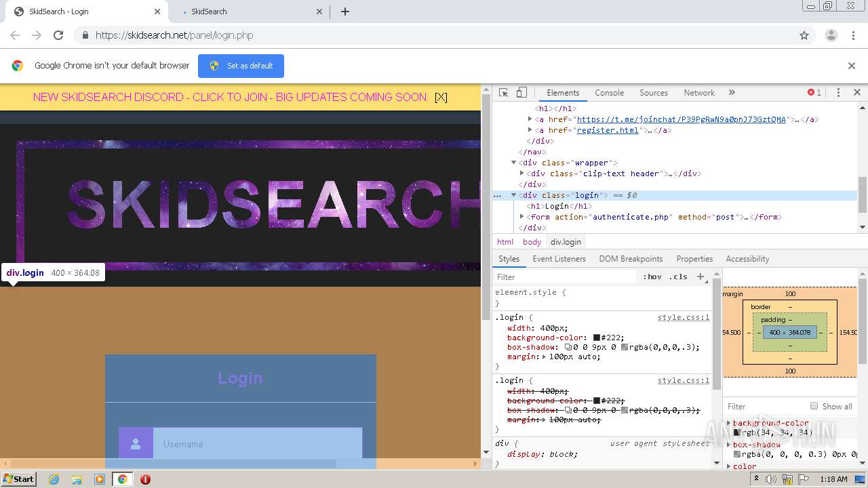Screen dimensions: 868x488
Task: Expand the authenticate.php form node
Action: (522, 217)
